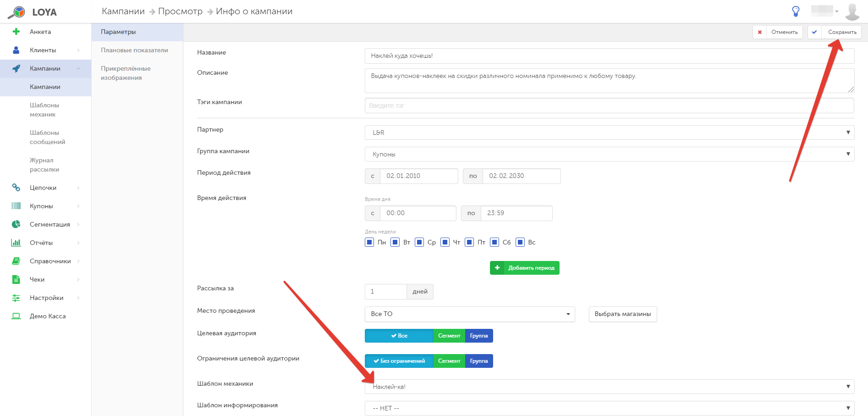The width and height of the screenshot is (868, 416).
Task: Switch to Параметры tab
Action: (137, 32)
